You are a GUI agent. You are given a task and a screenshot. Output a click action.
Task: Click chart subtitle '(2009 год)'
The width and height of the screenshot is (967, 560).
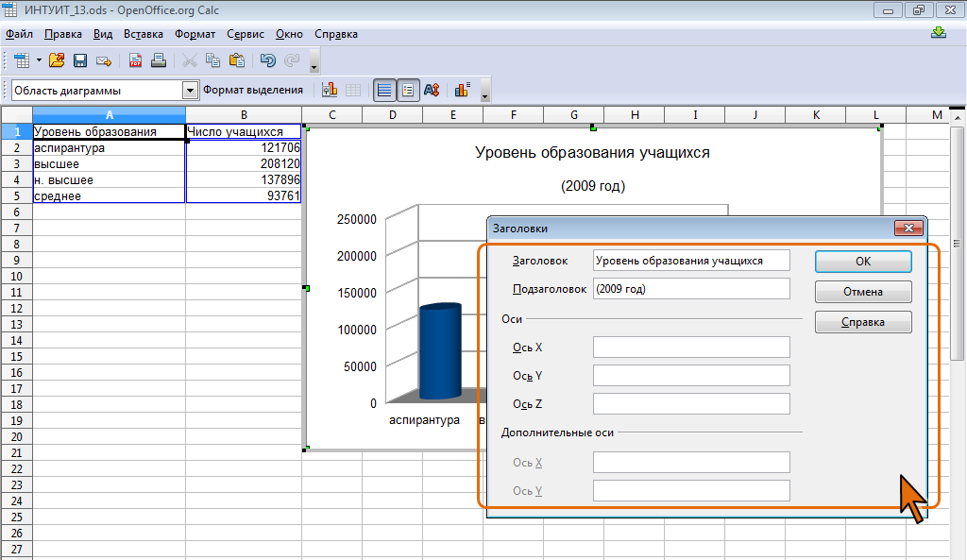(593, 186)
